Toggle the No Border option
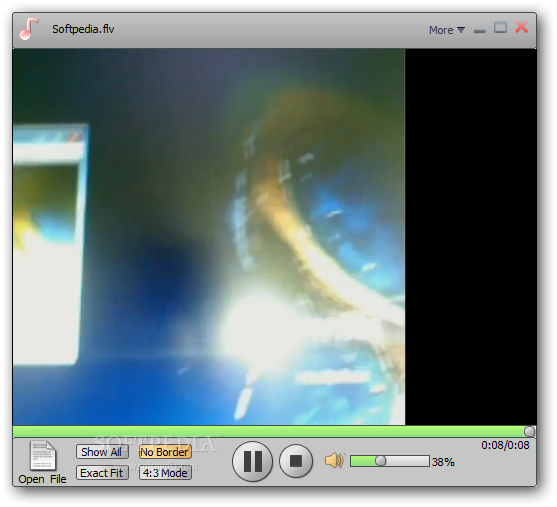The height and width of the screenshot is (507, 557). pyautogui.click(x=165, y=452)
